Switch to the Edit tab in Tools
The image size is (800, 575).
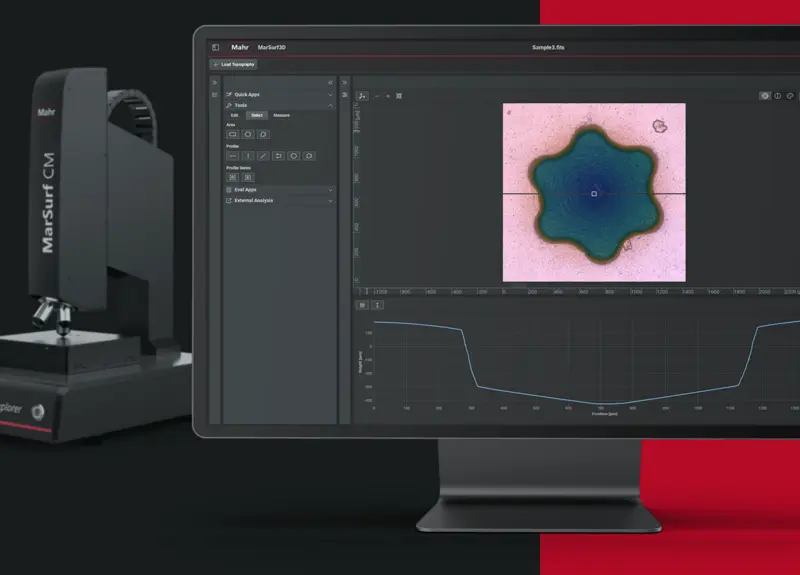pyautogui.click(x=235, y=115)
